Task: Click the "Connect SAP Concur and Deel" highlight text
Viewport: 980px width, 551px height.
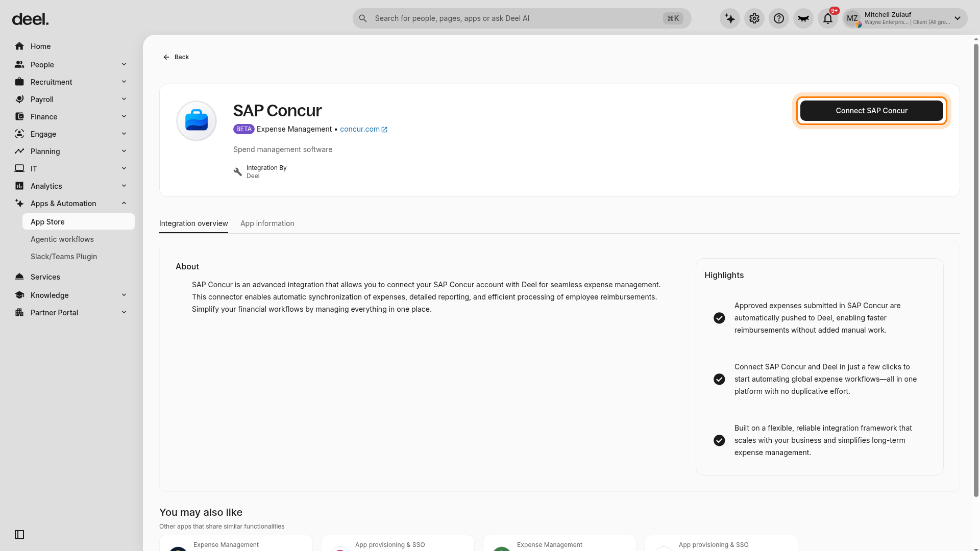Action: pyautogui.click(x=825, y=379)
